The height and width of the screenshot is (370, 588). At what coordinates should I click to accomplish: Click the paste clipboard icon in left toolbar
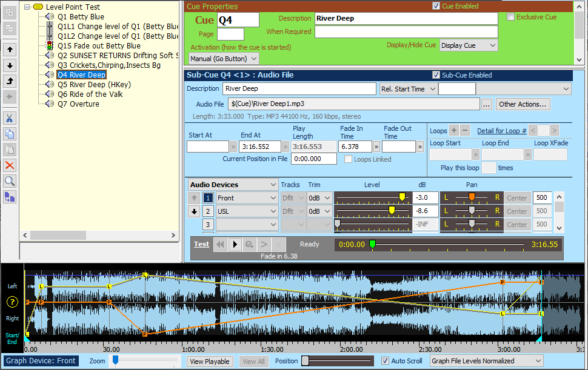click(x=10, y=150)
